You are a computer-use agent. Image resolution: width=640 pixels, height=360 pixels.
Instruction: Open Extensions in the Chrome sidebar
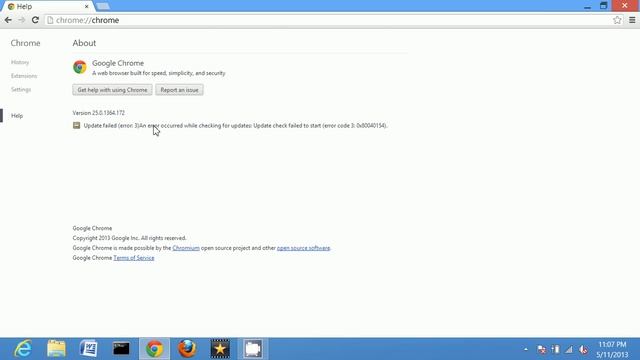[24, 76]
